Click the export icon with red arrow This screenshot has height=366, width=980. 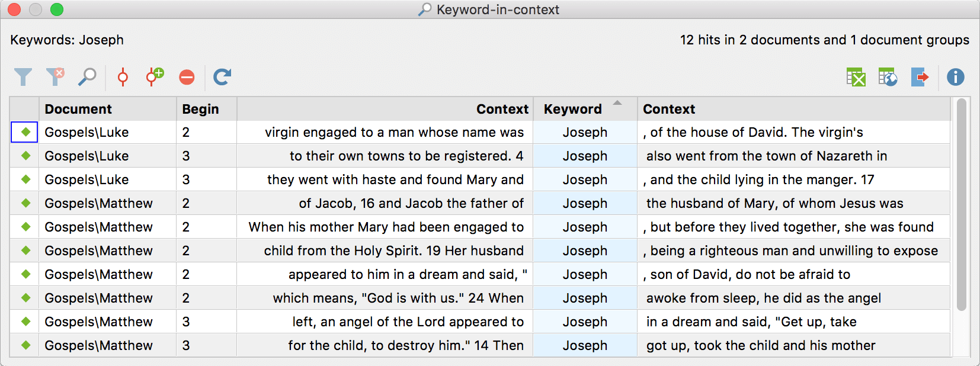[x=920, y=77]
